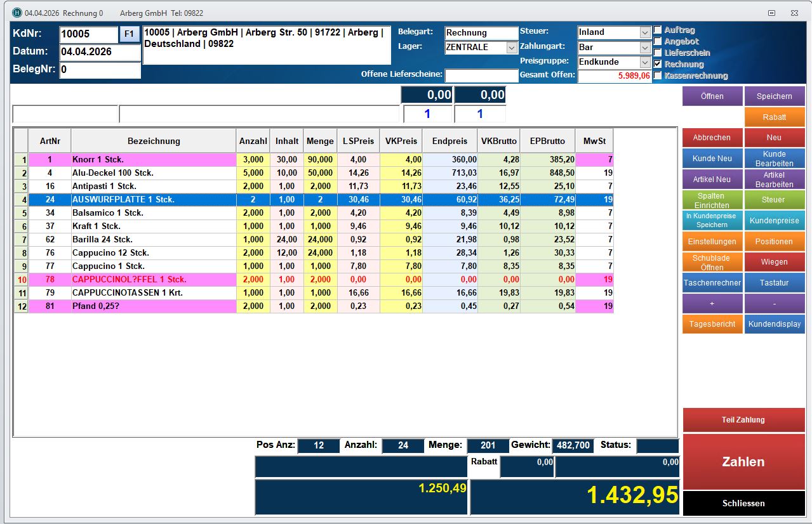
Task: Open the cash drawer with Schublade Öffnen
Action: tap(712, 262)
